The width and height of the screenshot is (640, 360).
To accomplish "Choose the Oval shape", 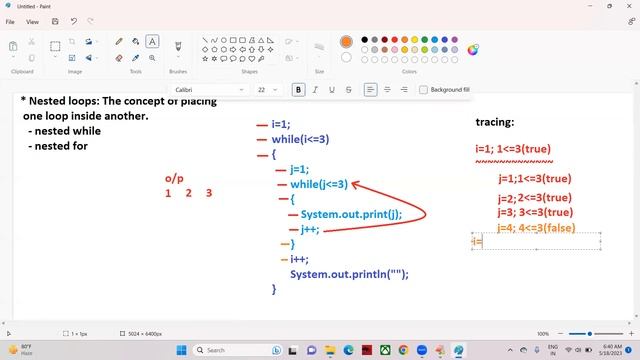I will tap(224, 40).
